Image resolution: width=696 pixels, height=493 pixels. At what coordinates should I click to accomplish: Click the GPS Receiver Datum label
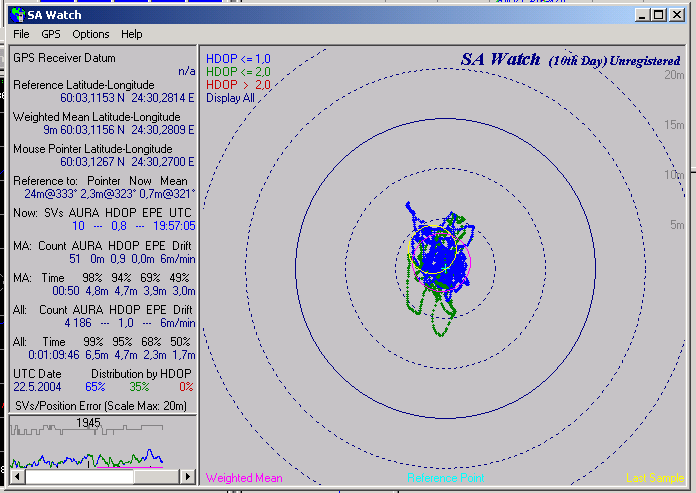point(64,58)
